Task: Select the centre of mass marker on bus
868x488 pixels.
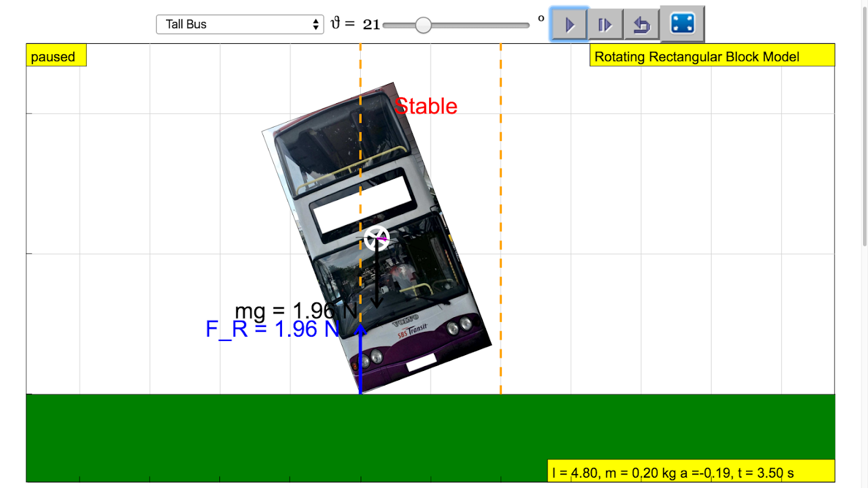Action: click(377, 239)
